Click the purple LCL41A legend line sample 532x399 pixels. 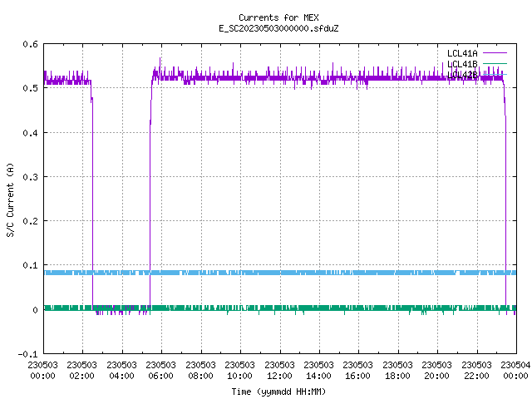(495, 53)
